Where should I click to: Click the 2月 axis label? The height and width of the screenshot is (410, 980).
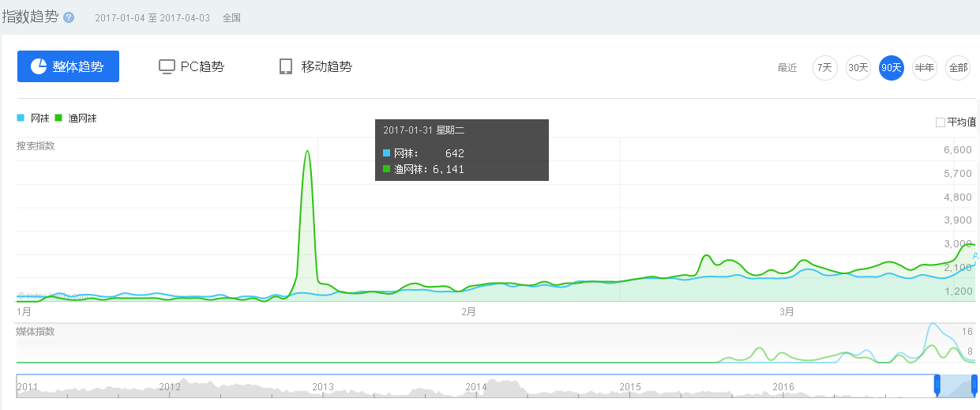pyautogui.click(x=468, y=312)
